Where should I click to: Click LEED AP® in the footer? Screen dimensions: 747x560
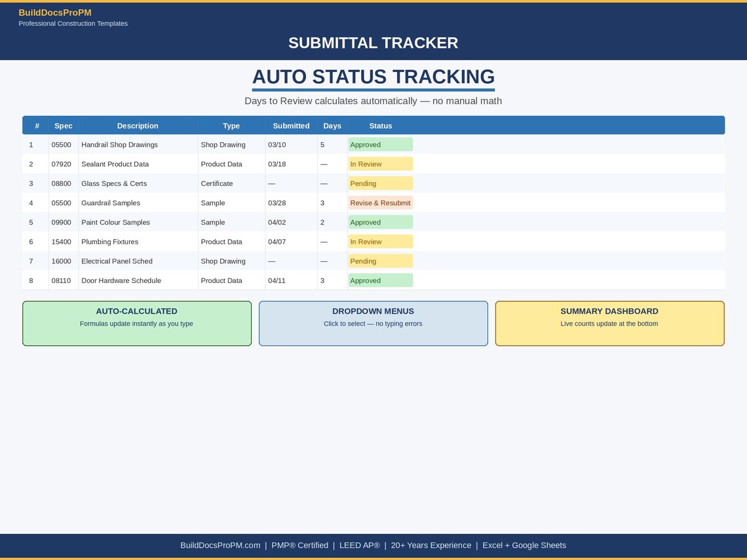[x=360, y=545]
